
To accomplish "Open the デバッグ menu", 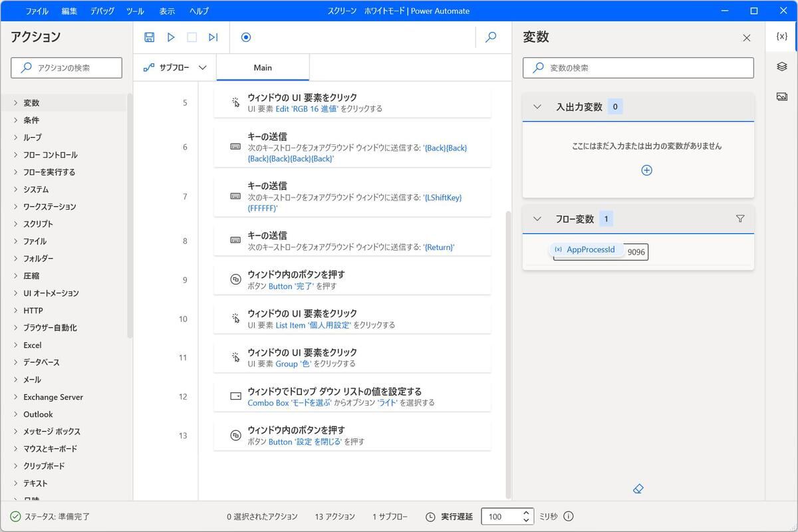I will click(102, 11).
